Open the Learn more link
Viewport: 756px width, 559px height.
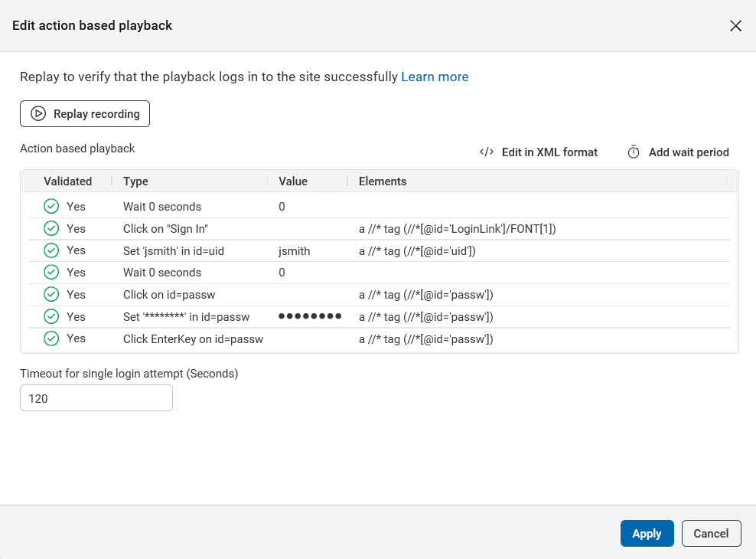point(435,77)
